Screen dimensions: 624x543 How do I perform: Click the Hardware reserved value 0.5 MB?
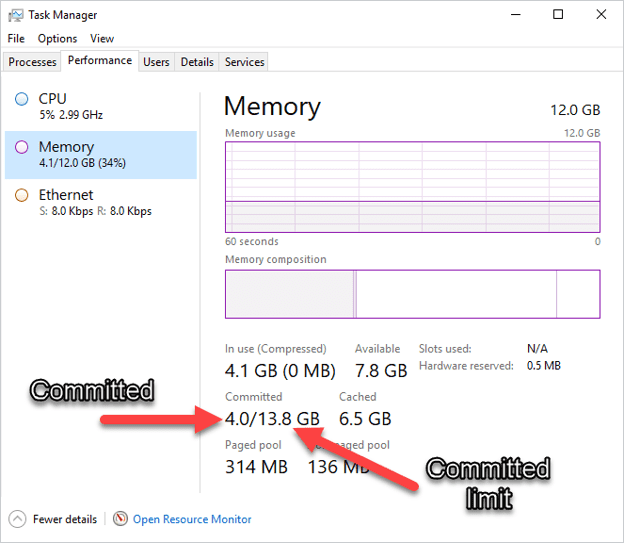(x=544, y=365)
